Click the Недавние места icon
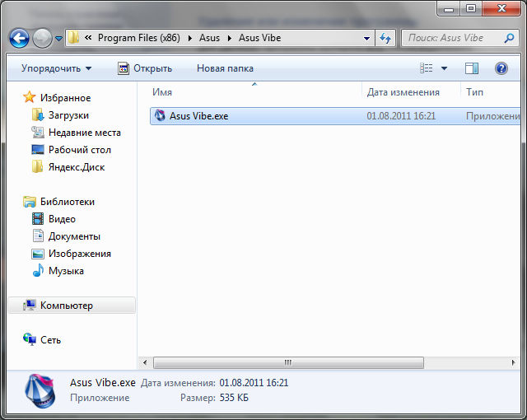 coord(38,132)
